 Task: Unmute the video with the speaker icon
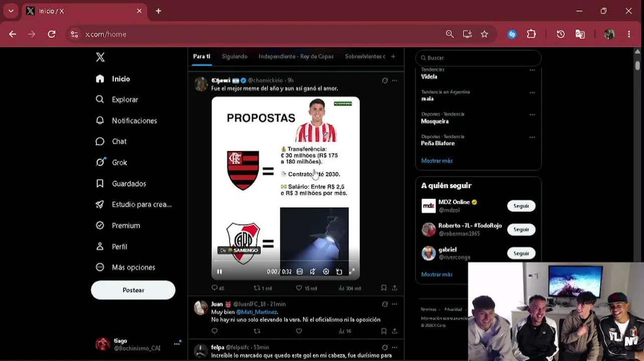pos(312,272)
